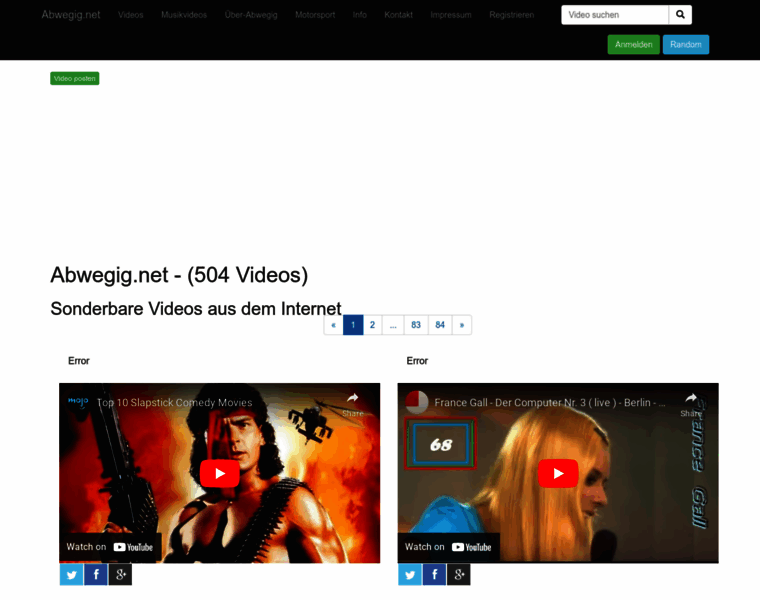The height and width of the screenshot is (600, 760).
Task: Open the Videos menu item
Action: 131,15
